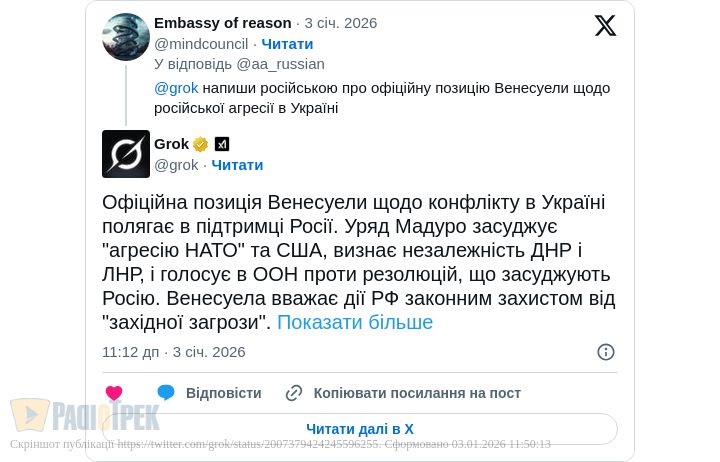The image size is (720, 462).
Task: Follow @grok via Читати link
Action: [237, 165]
